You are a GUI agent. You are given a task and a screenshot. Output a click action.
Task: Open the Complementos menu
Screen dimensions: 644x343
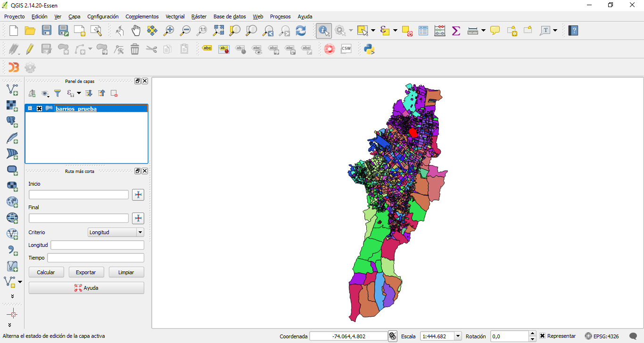pyautogui.click(x=142, y=16)
